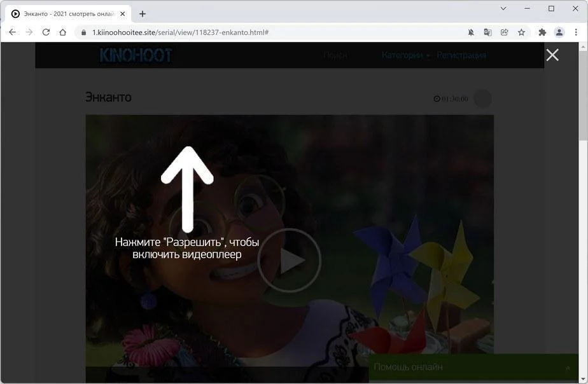Open a new browser tab
This screenshot has width=588, height=384.
tap(143, 14)
